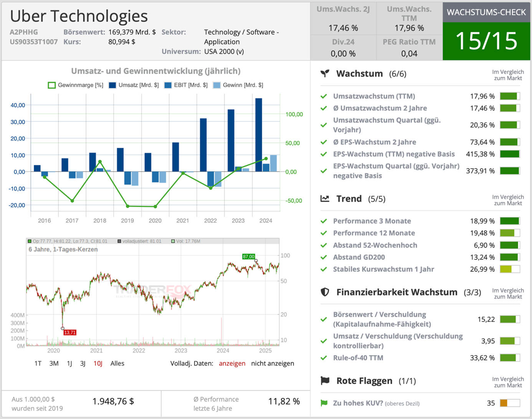Screen dimensions: 532x419
Task: Click 'anzeigen' for Volladj. Daten
Action: pos(232,363)
